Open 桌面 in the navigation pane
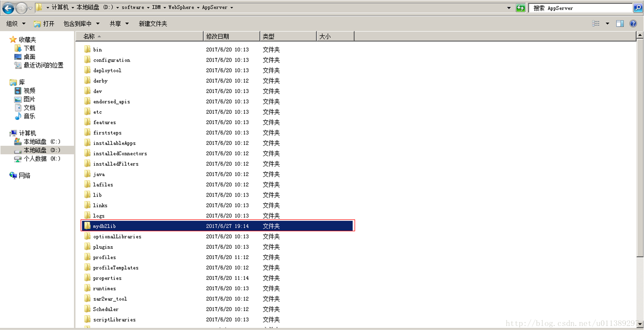 click(29, 57)
